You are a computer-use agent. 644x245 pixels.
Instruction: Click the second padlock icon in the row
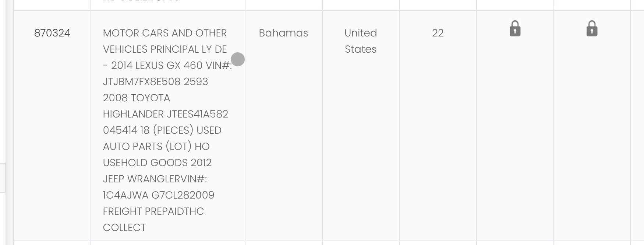592,28
